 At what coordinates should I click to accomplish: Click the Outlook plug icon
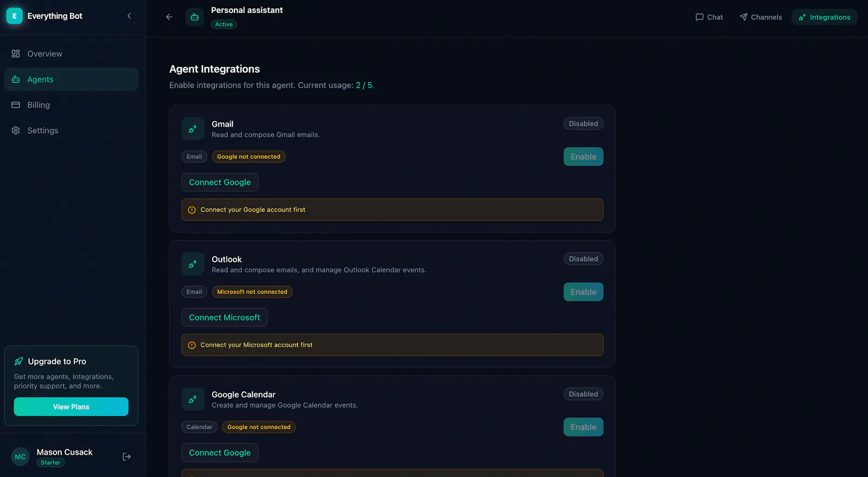193,264
